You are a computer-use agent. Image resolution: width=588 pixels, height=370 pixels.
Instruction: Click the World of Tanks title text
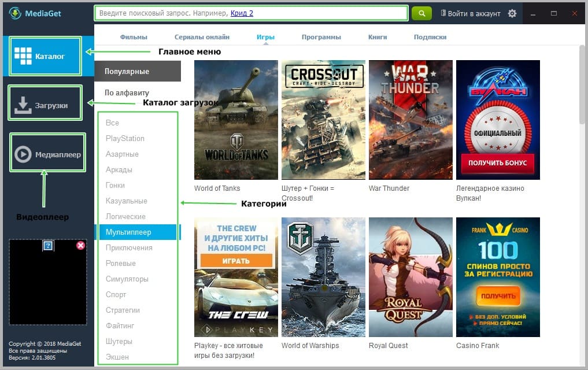[217, 188]
